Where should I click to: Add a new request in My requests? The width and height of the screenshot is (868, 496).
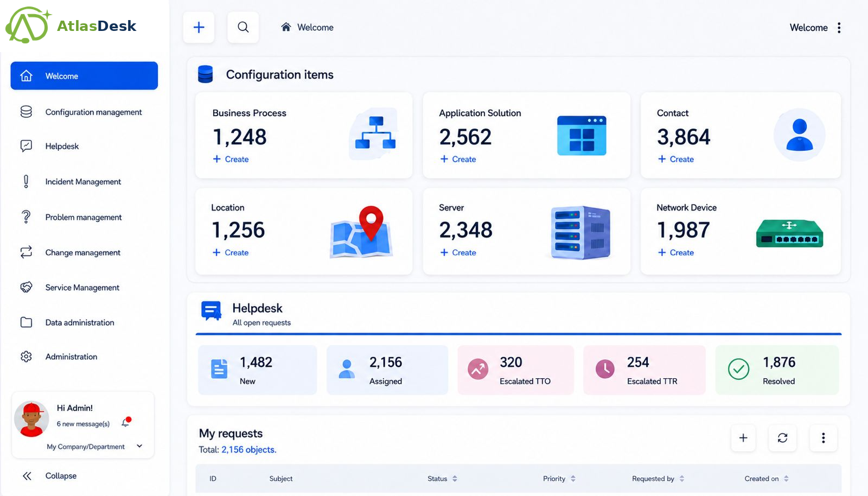(x=743, y=438)
